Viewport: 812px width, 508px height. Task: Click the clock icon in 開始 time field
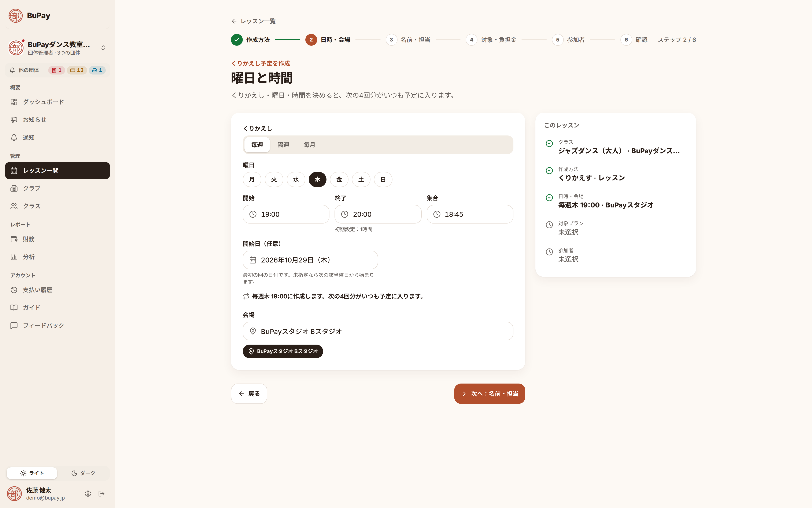pyautogui.click(x=253, y=214)
